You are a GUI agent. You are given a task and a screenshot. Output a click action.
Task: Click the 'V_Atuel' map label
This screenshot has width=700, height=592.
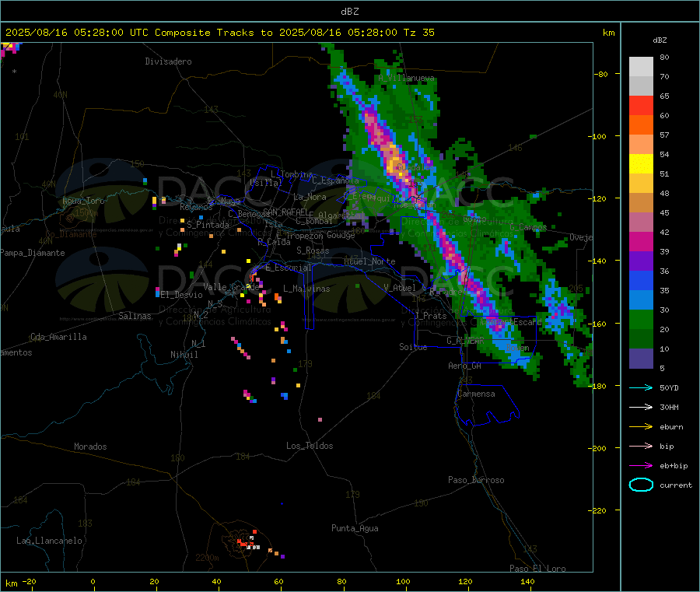(400, 288)
